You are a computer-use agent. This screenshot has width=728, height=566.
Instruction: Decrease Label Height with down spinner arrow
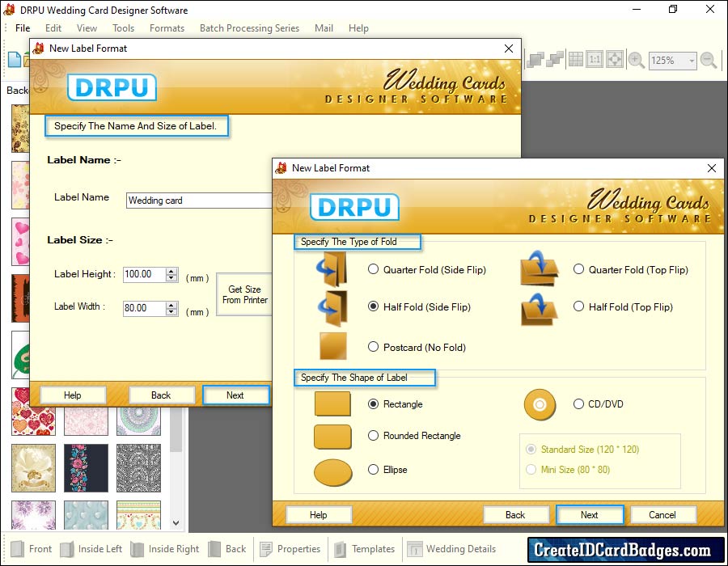click(x=171, y=278)
